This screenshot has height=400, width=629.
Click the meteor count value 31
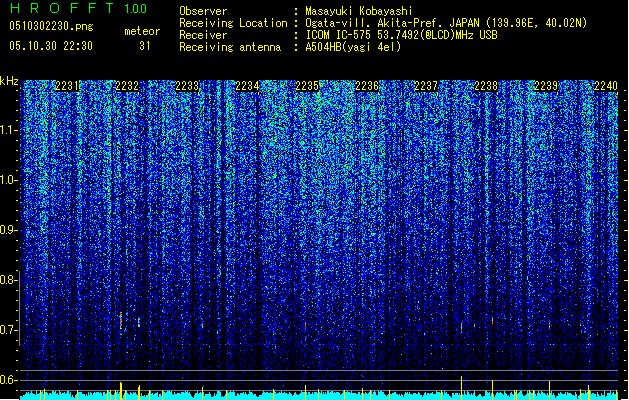(144, 46)
